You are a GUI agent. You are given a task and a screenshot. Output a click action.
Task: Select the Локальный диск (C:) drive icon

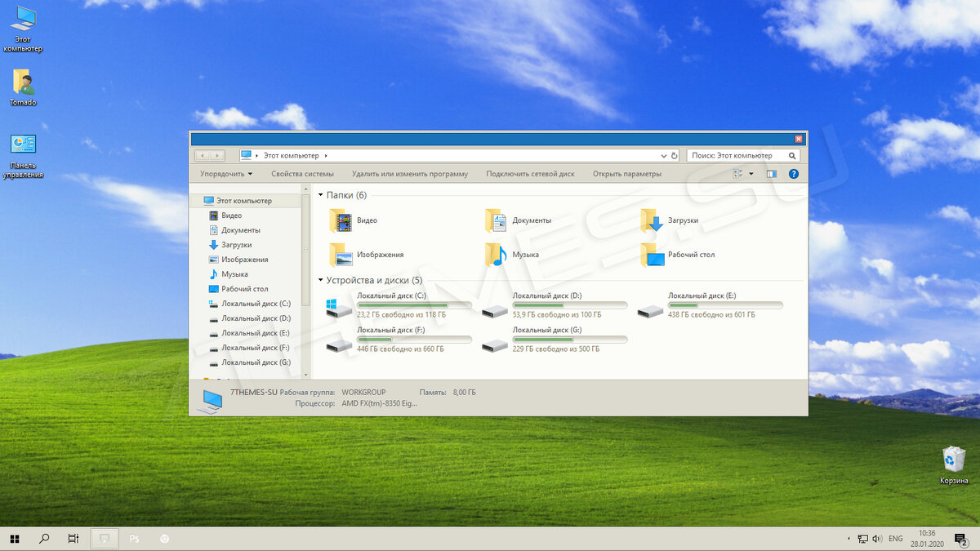338,308
